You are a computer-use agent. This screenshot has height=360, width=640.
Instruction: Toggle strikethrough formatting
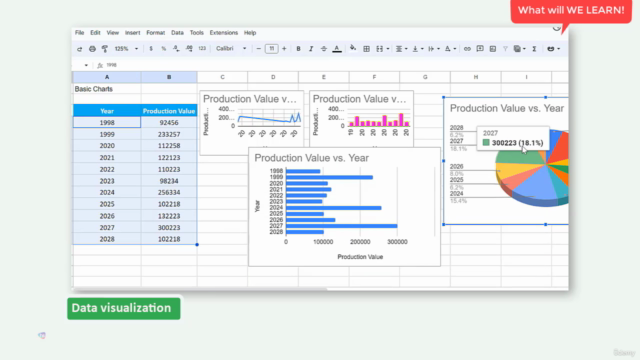[324, 49]
